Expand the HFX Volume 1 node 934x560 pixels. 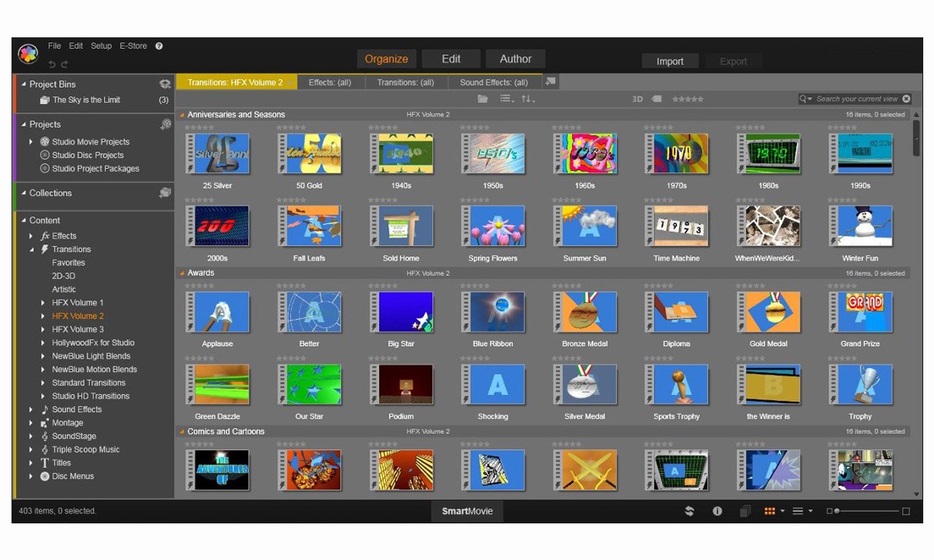44,303
